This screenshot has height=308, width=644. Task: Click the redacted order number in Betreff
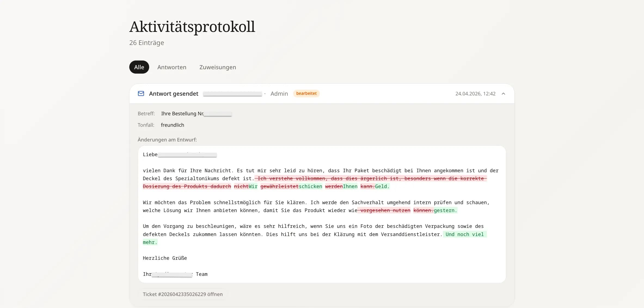217,114
